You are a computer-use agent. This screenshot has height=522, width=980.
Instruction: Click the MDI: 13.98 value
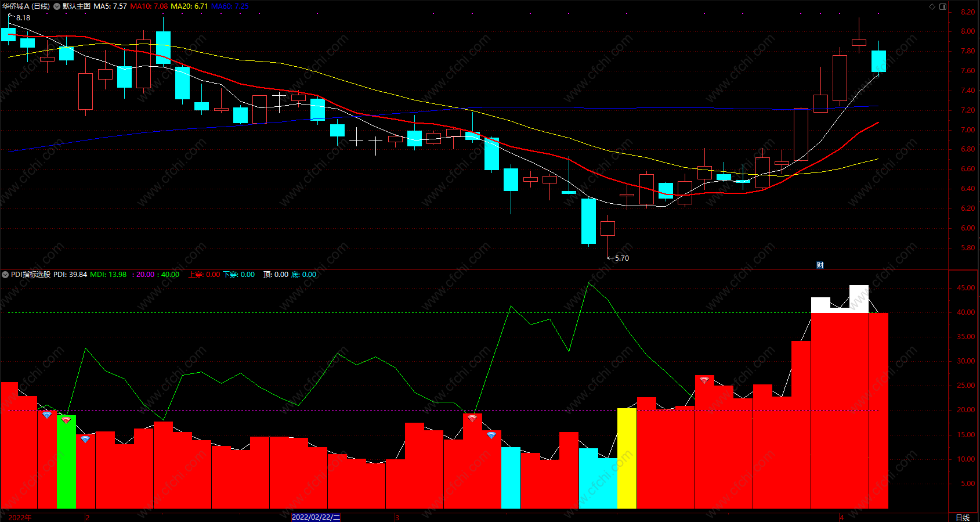point(109,275)
